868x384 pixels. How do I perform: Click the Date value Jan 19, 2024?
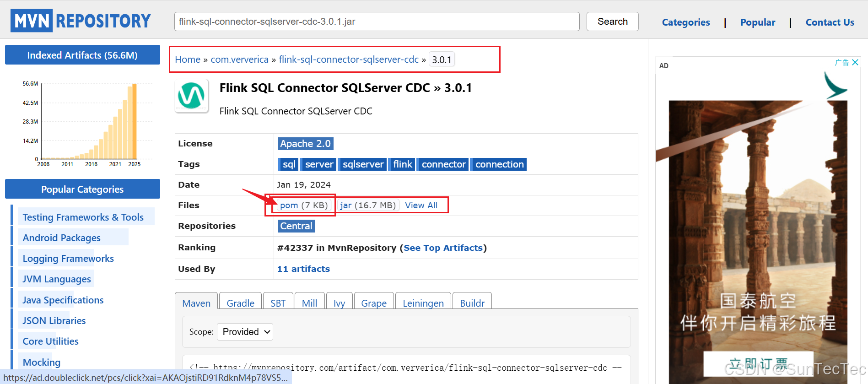pyautogui.click(x=303, y=185)
